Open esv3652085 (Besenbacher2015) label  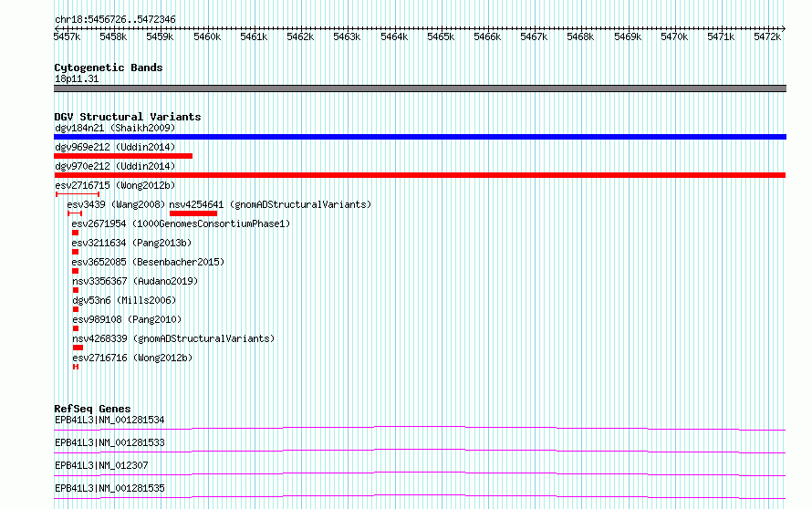coord(148,262)
